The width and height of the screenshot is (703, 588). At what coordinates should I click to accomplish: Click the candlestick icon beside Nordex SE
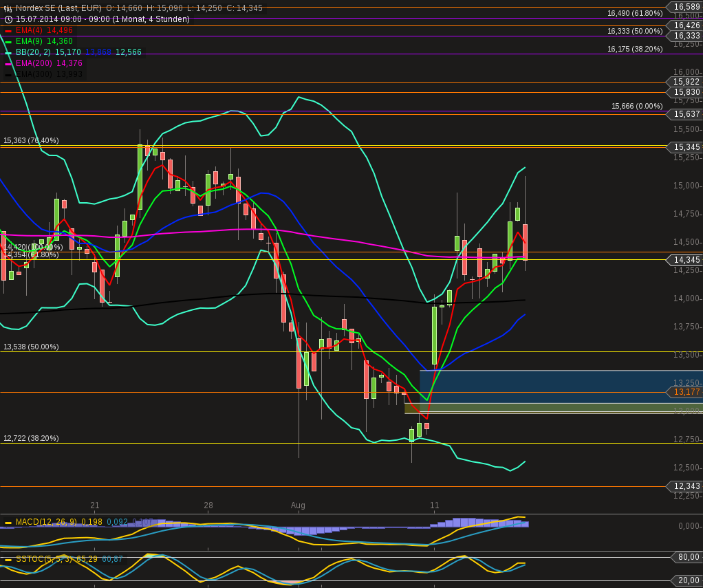(8, 8)
